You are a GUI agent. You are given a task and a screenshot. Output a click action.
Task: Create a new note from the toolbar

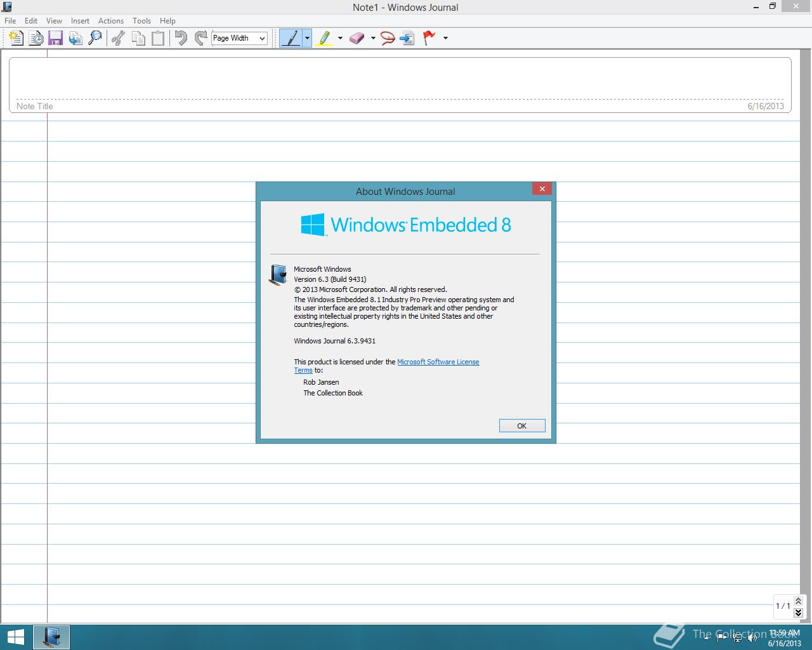pyautogui.click(x=16, y=38)
